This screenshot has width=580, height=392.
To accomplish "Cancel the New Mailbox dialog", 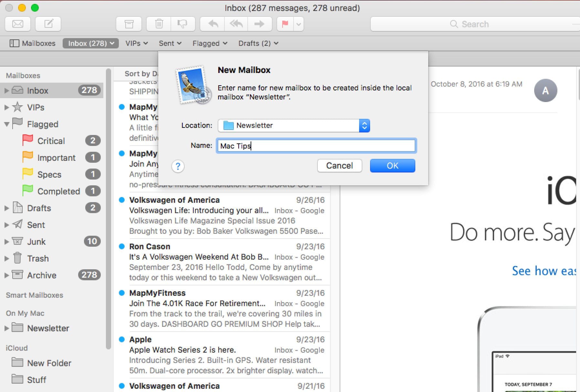I will coord(339,166).
